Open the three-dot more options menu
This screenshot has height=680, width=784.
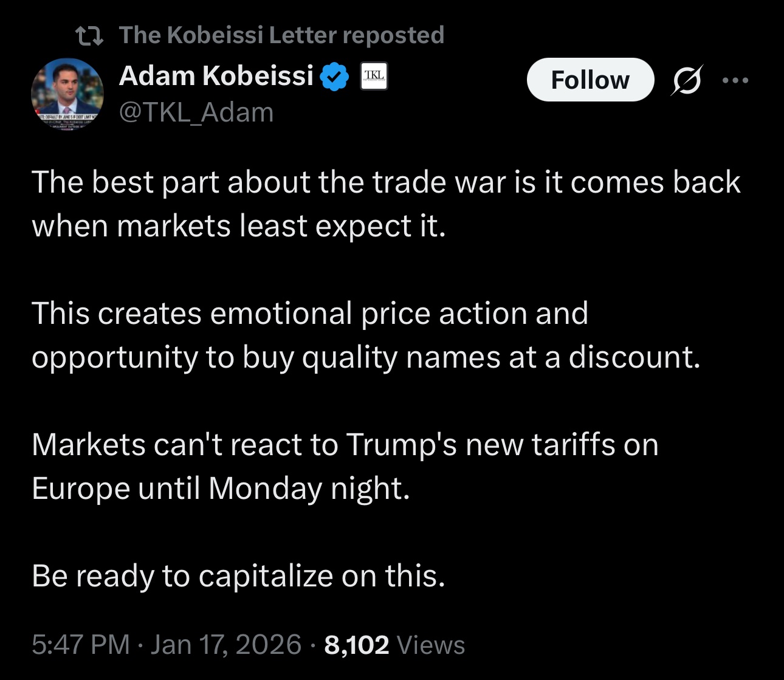(735, 80)
